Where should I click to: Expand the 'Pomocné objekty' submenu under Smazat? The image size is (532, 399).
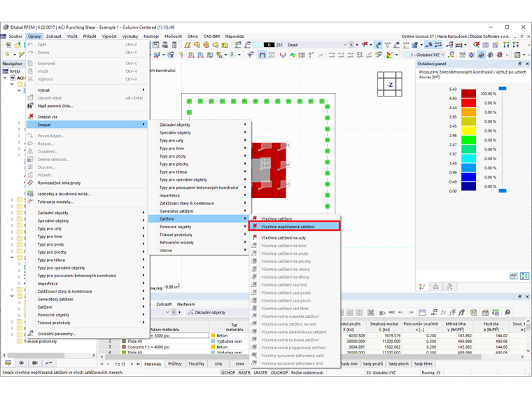[x=199, y=227]
